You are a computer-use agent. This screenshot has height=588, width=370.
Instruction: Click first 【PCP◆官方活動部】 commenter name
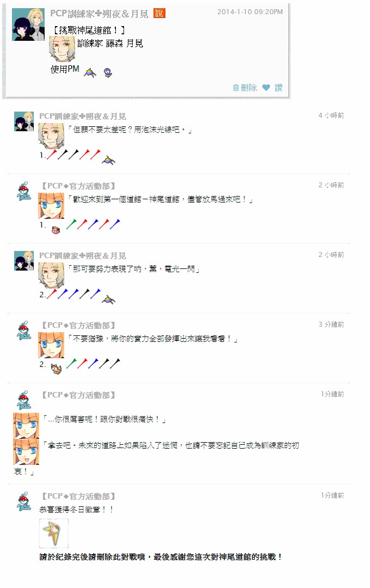click(77, 186)
